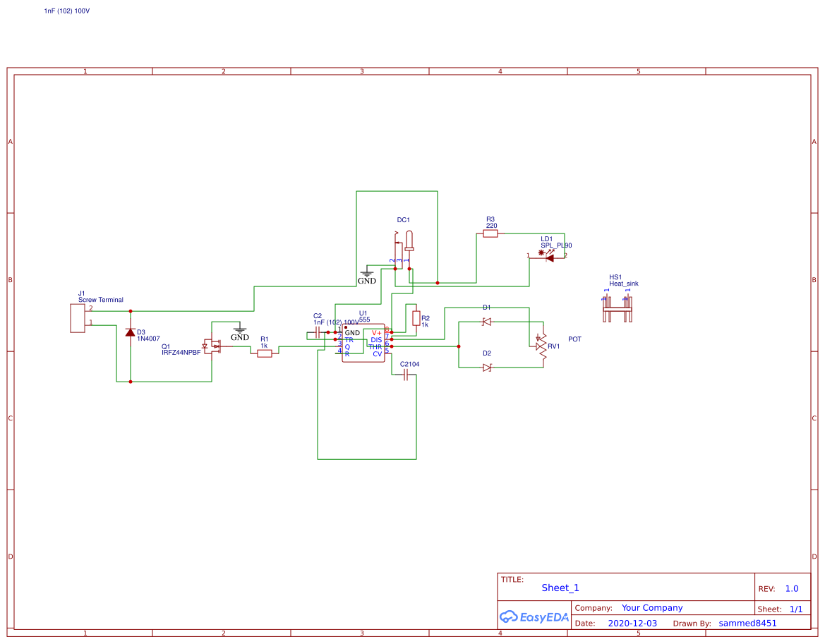This screenshot has height=644, width=825.
Task: Click the capacitor symbol C2104
Action: (404, 375)
